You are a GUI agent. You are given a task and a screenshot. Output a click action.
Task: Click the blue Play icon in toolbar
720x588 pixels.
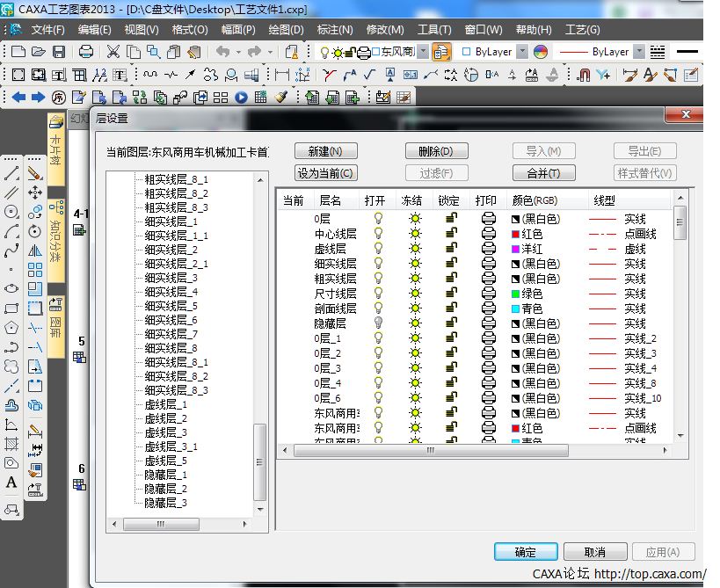tap(242, 97)
